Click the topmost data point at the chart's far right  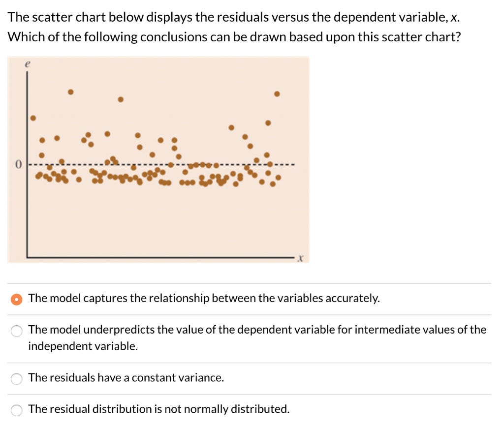[277, 93]
